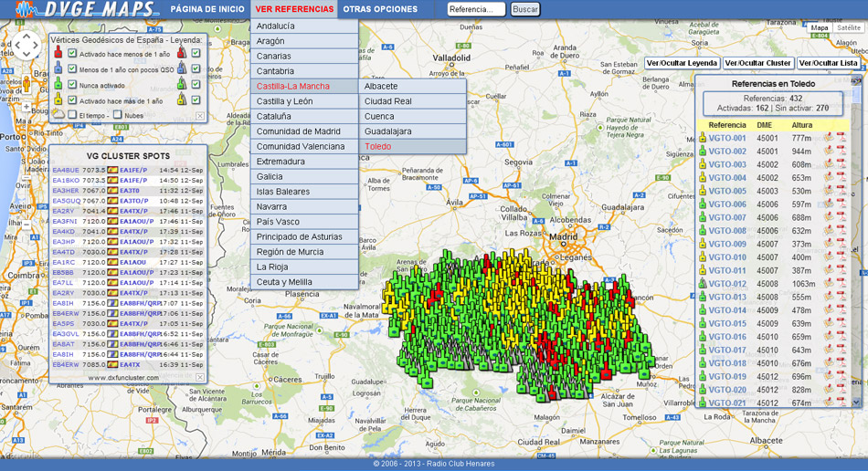Image resolution: width=868 pixels, height=471 pixels.
Task: Click the yellow vertex icon in the legend
Action: click(x=58, y=99)
